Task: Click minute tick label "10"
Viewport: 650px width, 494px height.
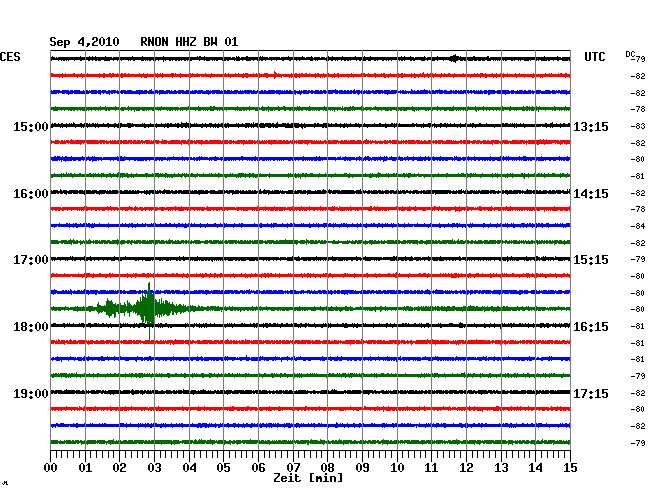Action: click(x=397, y=467)
